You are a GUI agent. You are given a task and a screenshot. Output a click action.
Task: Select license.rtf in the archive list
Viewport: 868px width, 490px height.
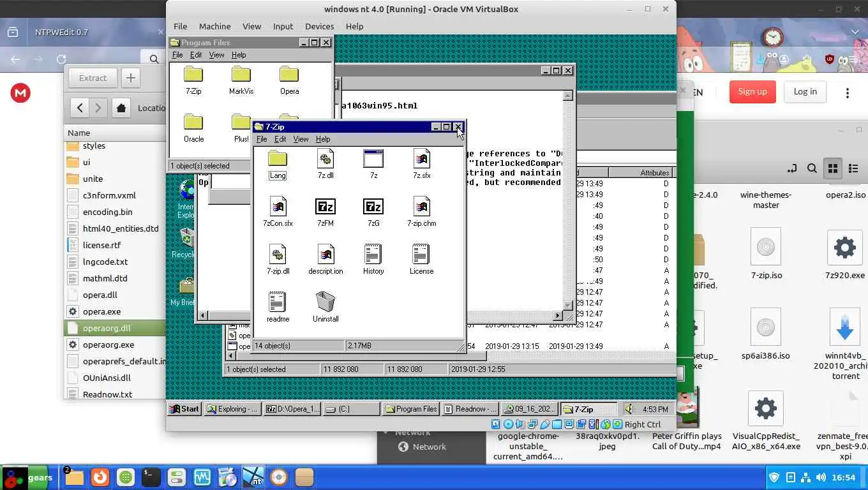pyautogui.click(x=115, y=245)
